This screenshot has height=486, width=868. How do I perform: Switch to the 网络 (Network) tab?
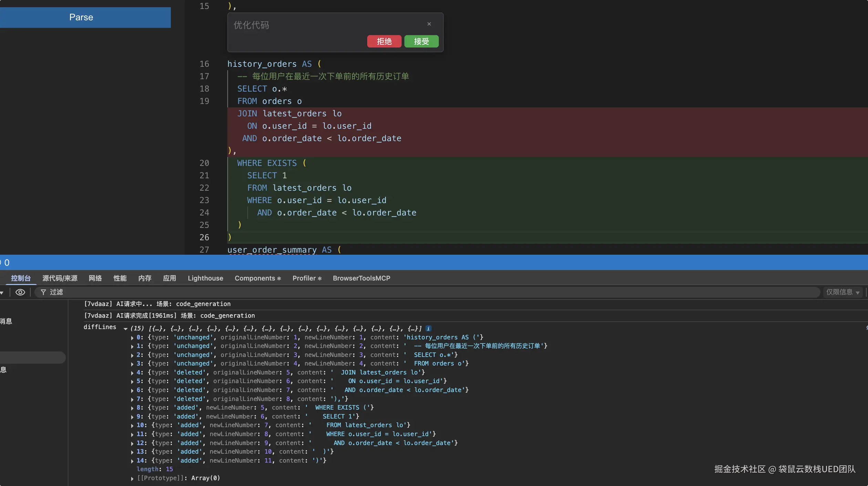pyautogui.click(x=95, y=278)
